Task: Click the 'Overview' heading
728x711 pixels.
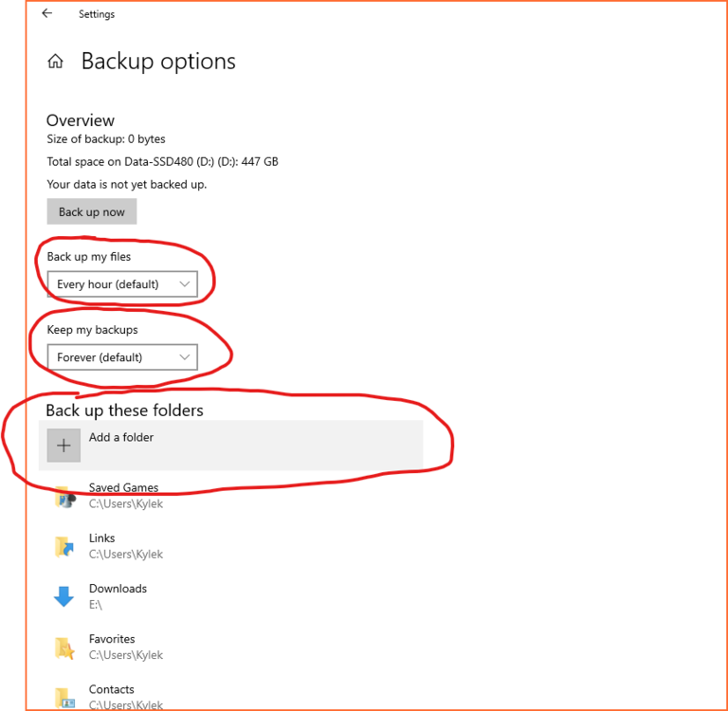Action: (x=81, y=120)
